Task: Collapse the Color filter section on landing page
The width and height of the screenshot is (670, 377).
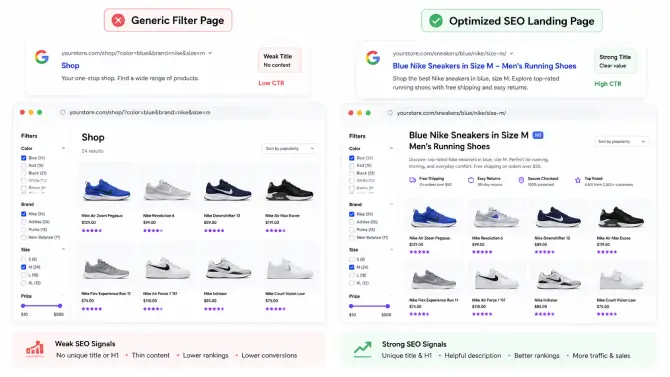Action: coord(391,148)
